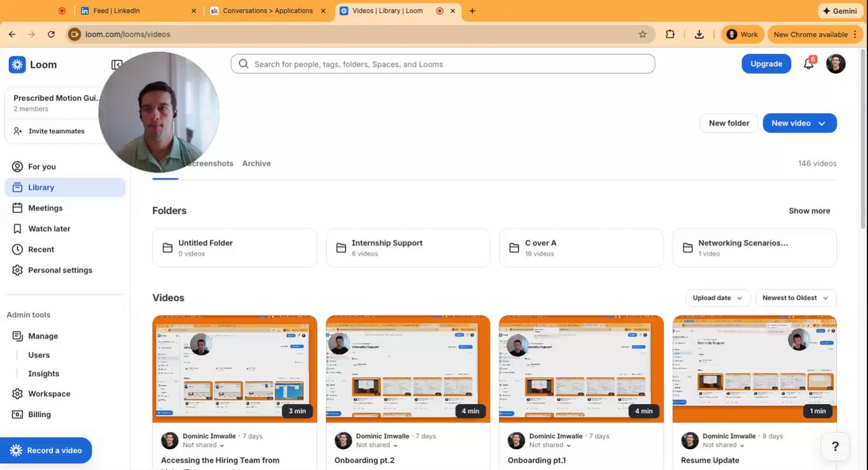Switch to the Conversations > Applications tab
Image resolution: width=868 pixels, height=470 pixels.
[267, 11]
